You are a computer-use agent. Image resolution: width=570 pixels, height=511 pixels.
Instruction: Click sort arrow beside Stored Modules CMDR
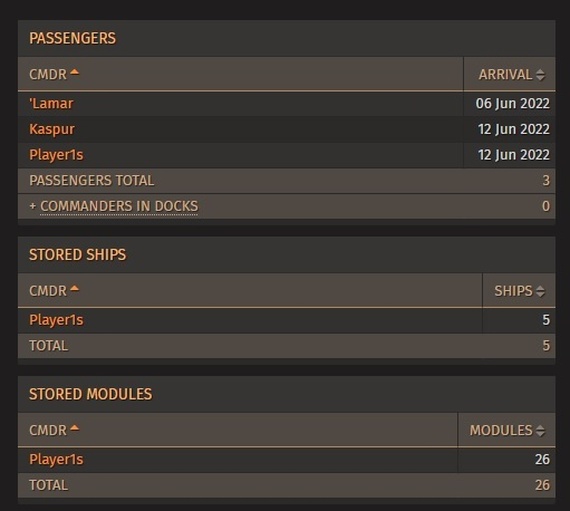(74, 428)
